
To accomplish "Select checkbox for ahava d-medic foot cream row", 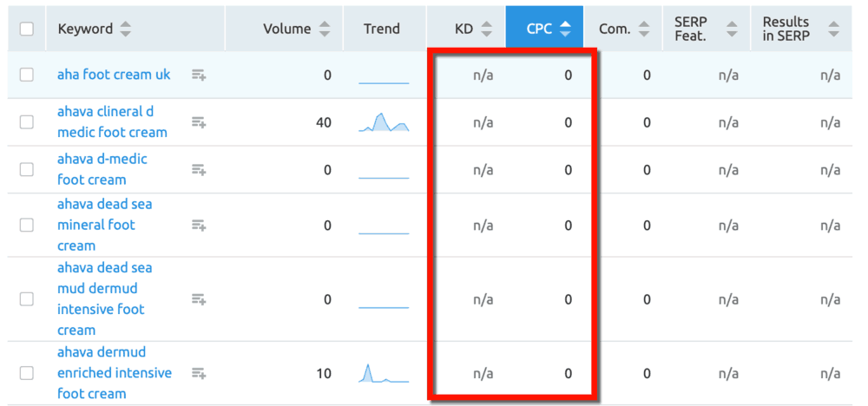I will click(x=27, y=170).
